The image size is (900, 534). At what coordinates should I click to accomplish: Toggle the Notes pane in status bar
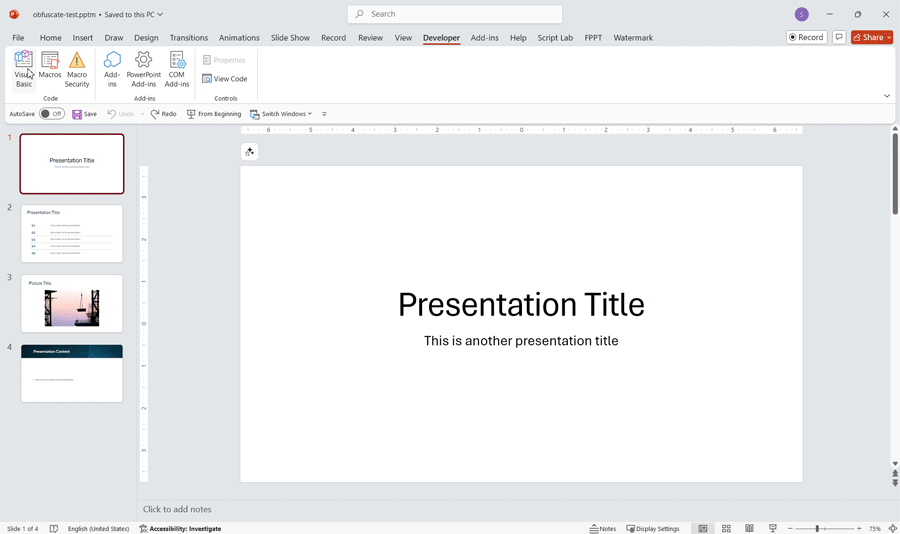[602, 528]
